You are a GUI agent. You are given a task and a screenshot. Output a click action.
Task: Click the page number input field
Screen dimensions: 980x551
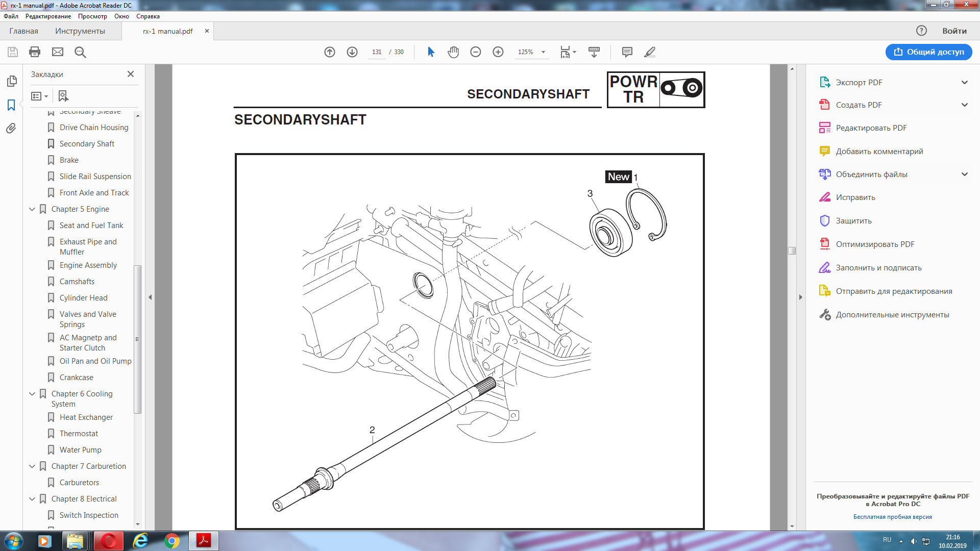point(377,52)
